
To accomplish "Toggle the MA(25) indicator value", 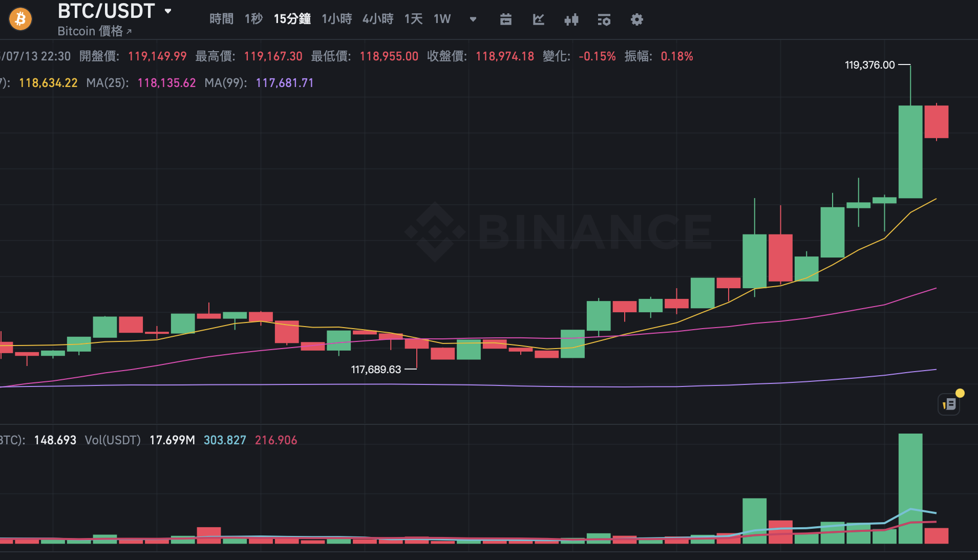I will tap(166, 82).
